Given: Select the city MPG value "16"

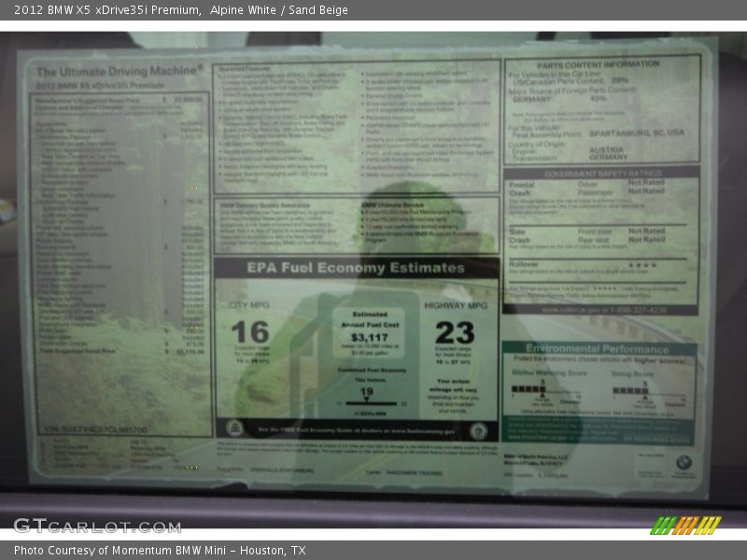Looking at the screenshot, I should (x=250, y=332).
